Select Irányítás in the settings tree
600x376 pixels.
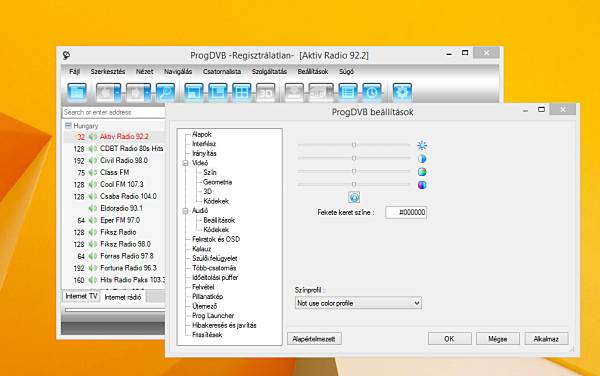coord(204,153)
